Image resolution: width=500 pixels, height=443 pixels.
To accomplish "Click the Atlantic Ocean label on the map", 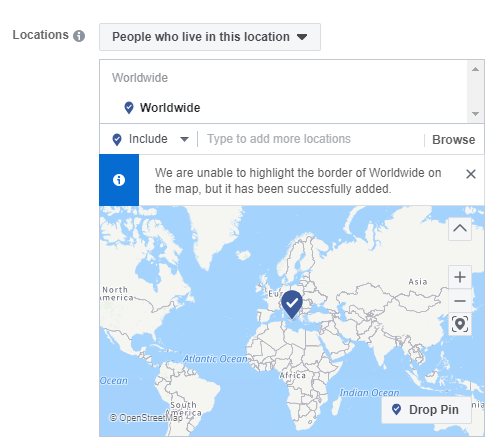I will (215, 359).
